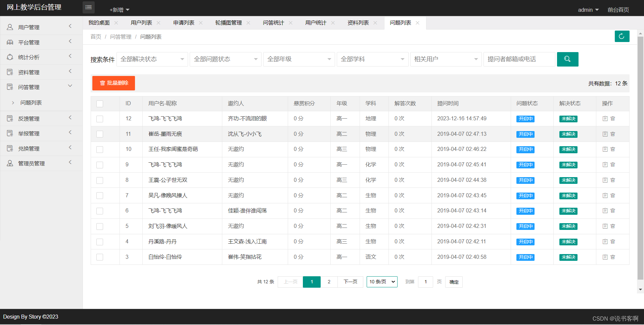Expand the 管理员管理 sidebar menu
The width and height of the screenshot is (644, 325).
pos(41,163)
